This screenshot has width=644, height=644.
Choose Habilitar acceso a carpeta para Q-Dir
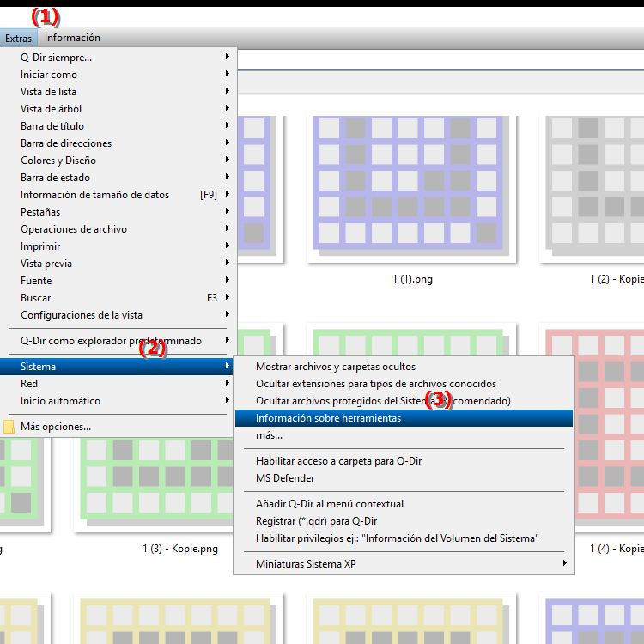point(404,461)
